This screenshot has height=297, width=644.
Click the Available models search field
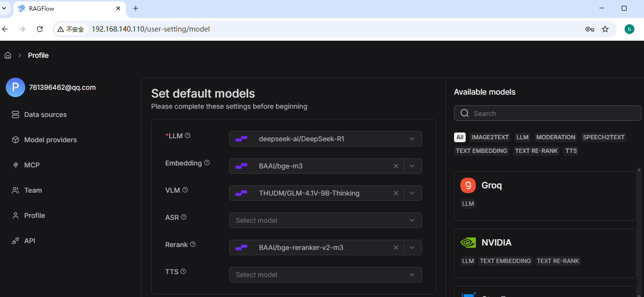point(548,113)
